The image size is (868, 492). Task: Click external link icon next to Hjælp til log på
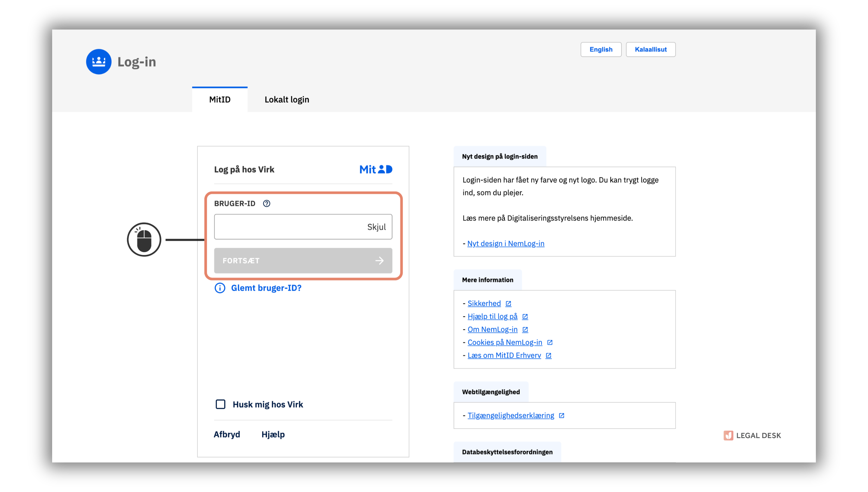(x=525, y=317)
